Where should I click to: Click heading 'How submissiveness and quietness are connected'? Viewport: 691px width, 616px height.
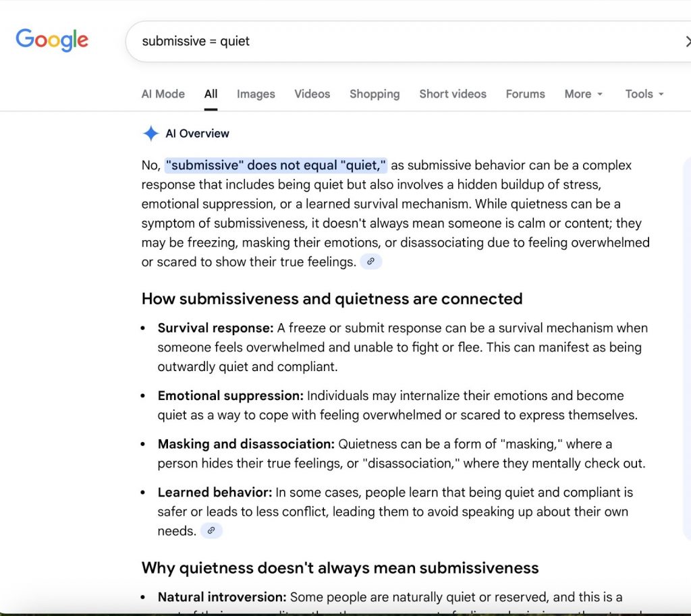[x=332, y=298]
